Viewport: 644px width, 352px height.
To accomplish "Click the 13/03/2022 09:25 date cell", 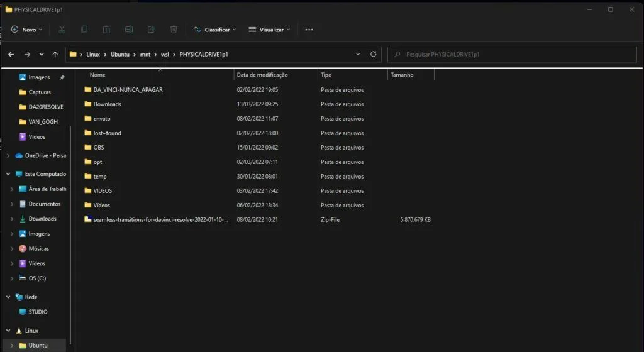I will [x=257, y=104].
